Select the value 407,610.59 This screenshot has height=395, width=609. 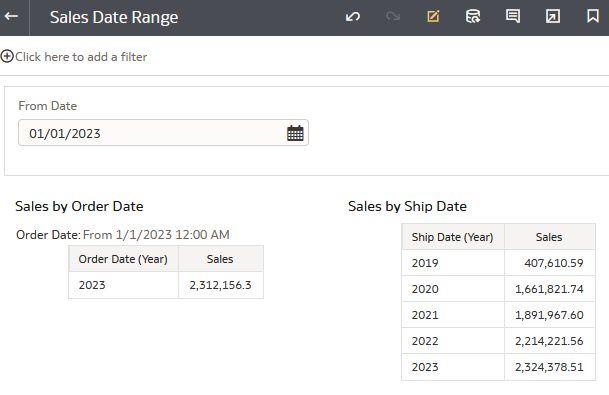tap(549, 263)
